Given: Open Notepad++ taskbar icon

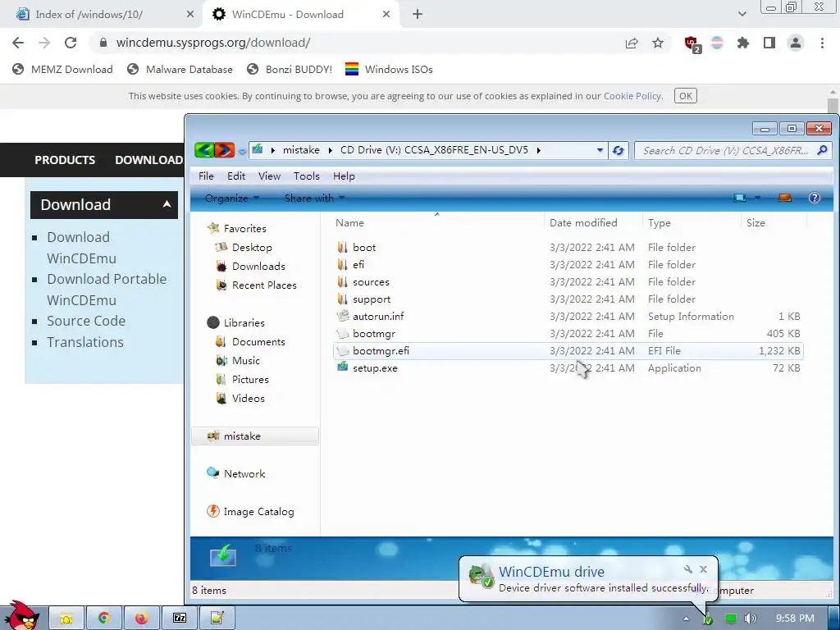Looking at the screenshot, I should click(217, 619).
